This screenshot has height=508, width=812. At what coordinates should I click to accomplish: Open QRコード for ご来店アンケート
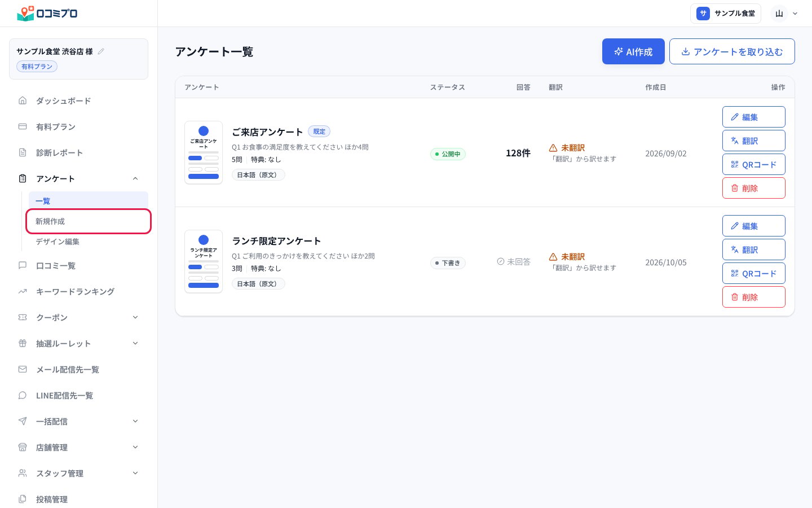753,164
